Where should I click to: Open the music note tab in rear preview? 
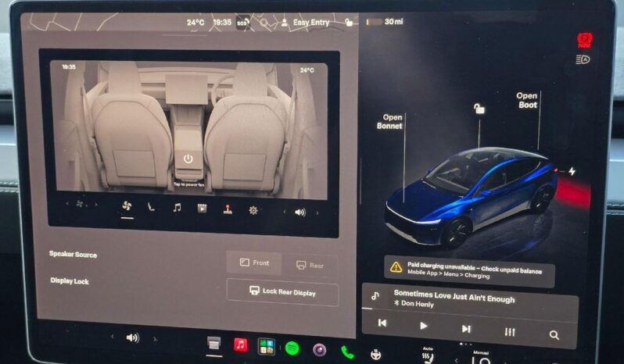click(x=177, y=208)
